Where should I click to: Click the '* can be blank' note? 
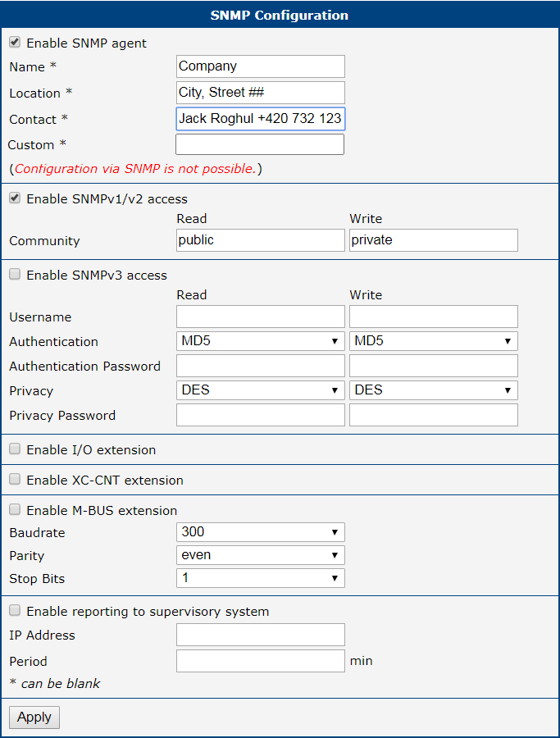55,683
